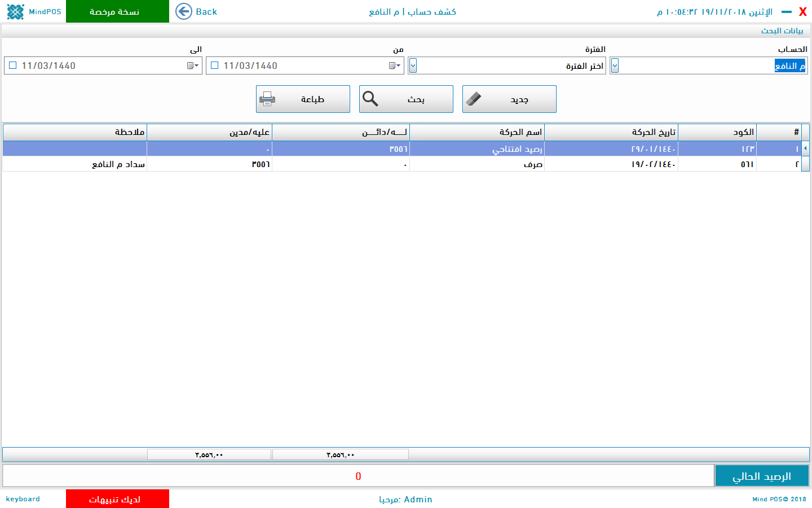812x508 pixels.
Task: Enable the 'الى' to-date checkbox
Action: (x=13, y=65)
